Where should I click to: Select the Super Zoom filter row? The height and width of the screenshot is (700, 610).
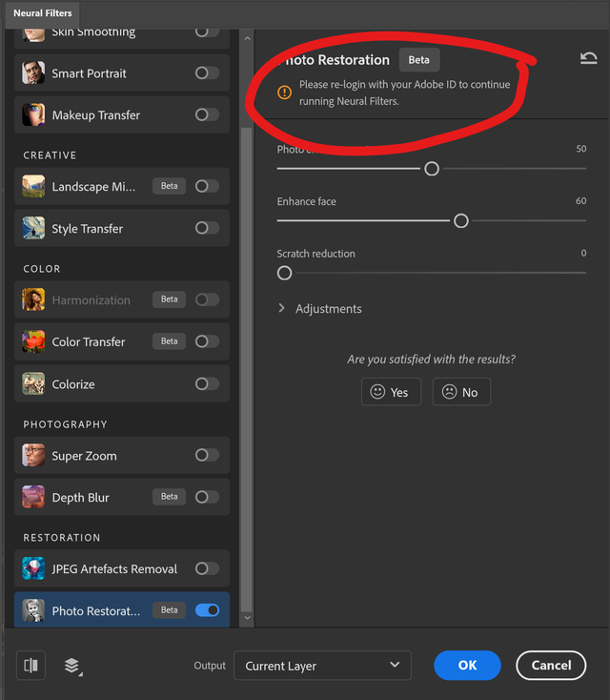[122, 455]
